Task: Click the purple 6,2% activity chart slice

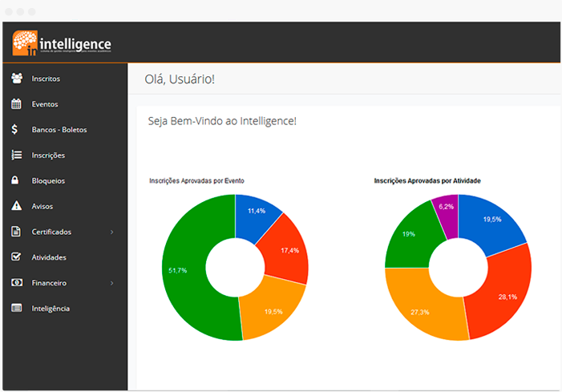Action: click(445, 208)
